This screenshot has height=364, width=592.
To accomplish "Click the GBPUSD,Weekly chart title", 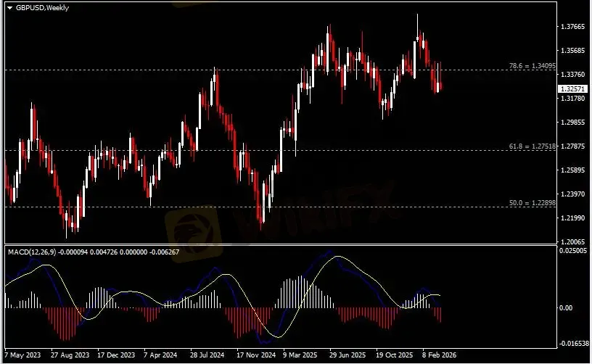I will [40, 7].
